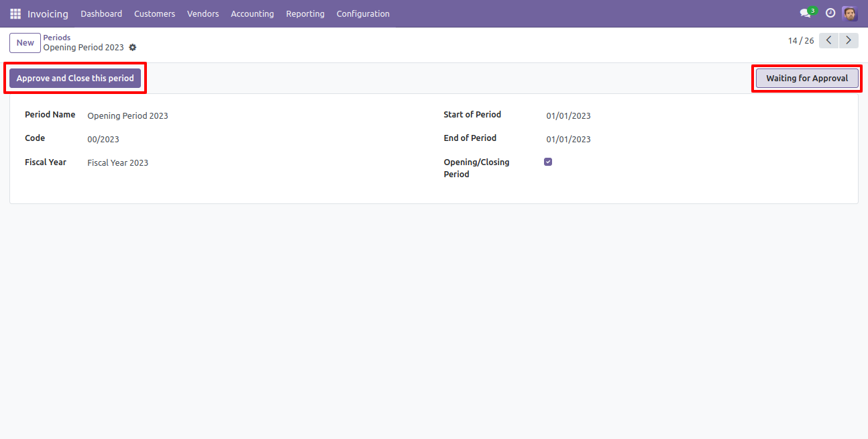Open the Customers menu
The width and height of the screenshot is (868, 439).
(154, 13)
